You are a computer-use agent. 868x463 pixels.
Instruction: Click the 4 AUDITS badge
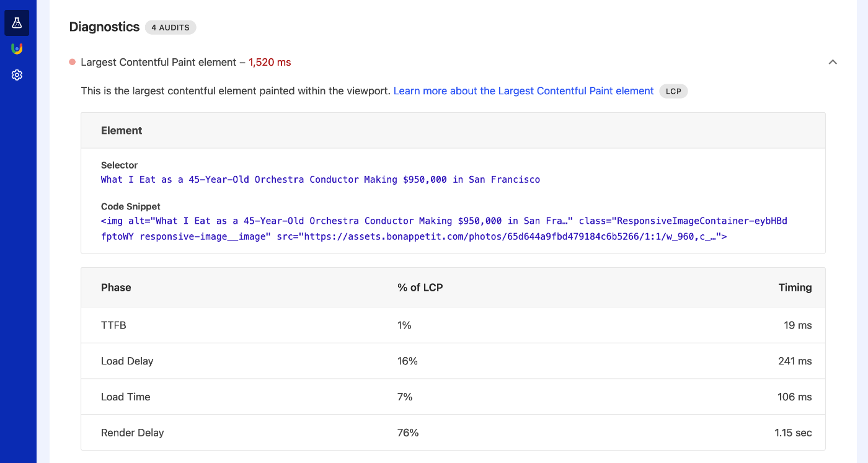tap(170, 27)
